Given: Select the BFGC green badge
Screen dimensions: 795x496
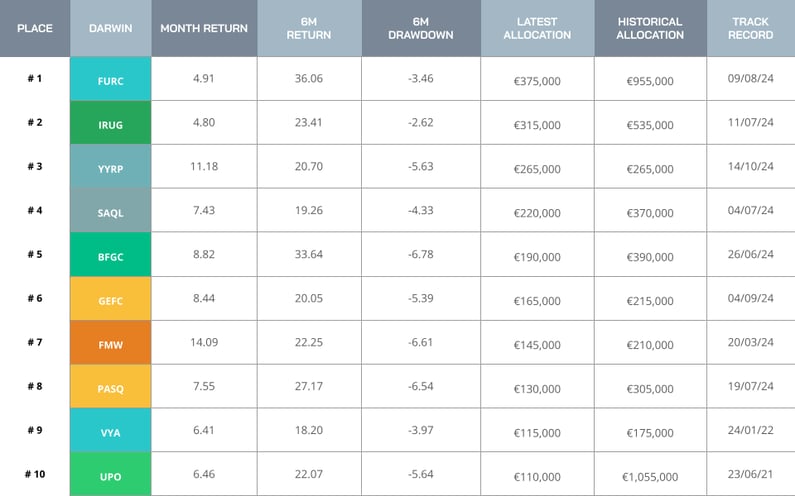Looking at the screenshot, I should (111, 255).
